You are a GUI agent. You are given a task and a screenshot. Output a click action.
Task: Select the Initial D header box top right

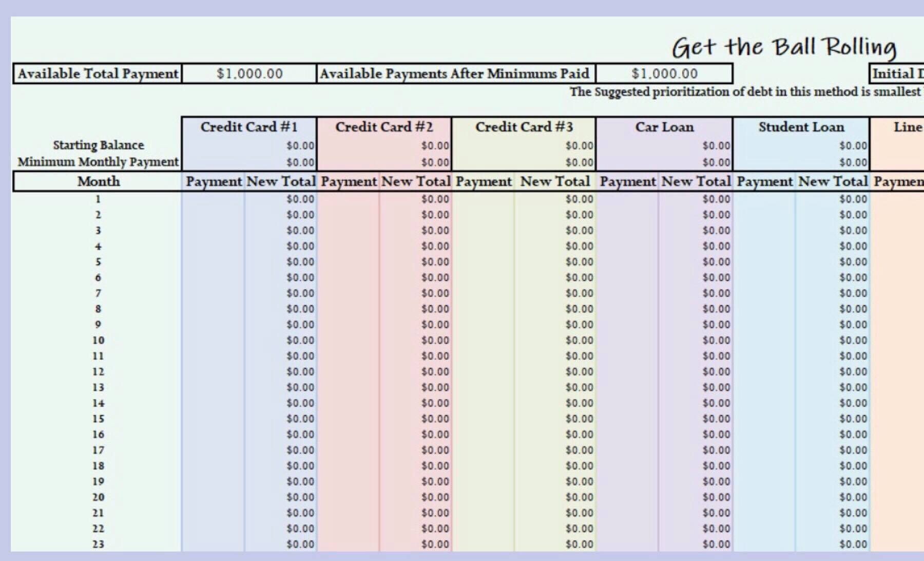pyautogui.click(x=896, y=73)
